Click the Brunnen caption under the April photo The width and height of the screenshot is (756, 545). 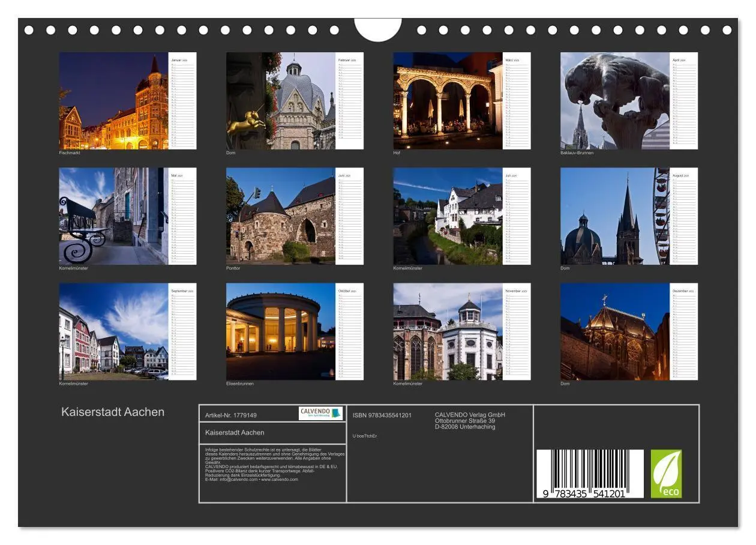pos(577,152)
